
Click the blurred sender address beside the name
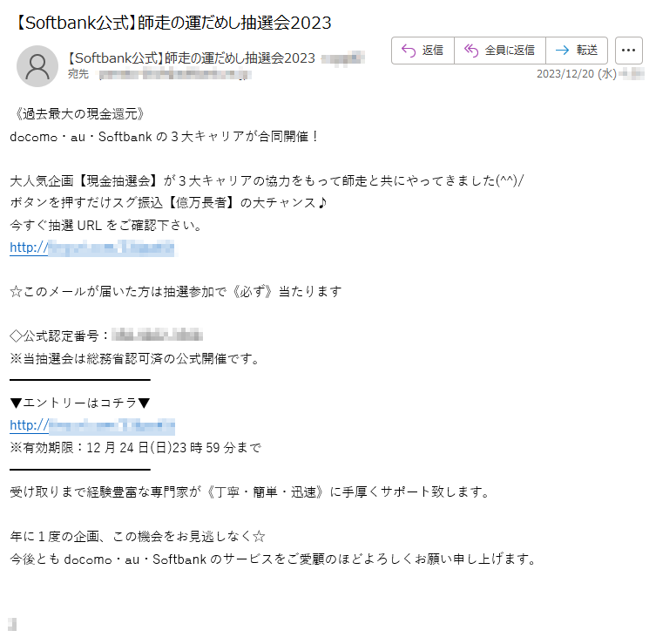pos(343,58)
